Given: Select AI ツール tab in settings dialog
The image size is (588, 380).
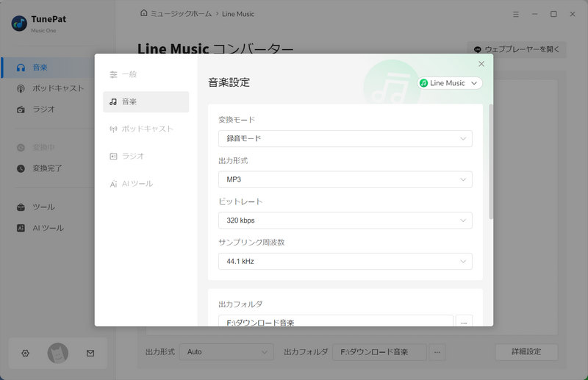Looking at the screenshot, I should click(146, 184).
